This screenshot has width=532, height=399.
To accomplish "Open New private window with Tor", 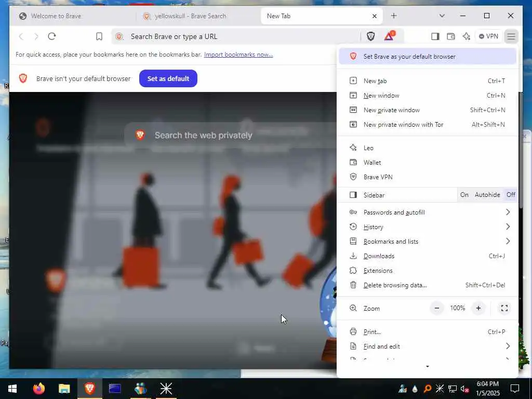I will 428,125.
